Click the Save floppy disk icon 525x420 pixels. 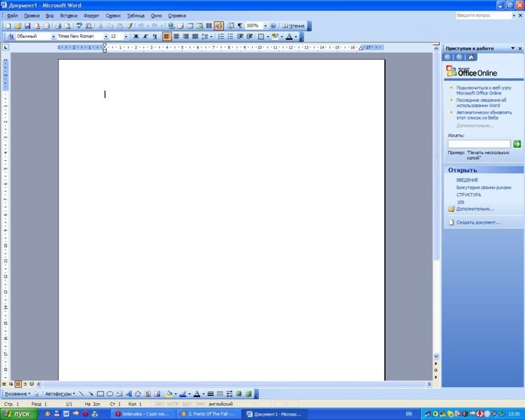[x=28, y=26]
